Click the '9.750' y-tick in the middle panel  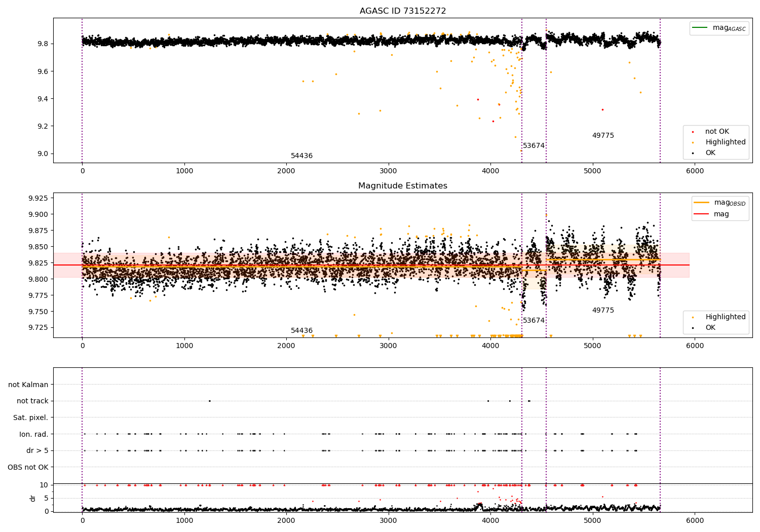pyautogui.click(x=39, y=312)
